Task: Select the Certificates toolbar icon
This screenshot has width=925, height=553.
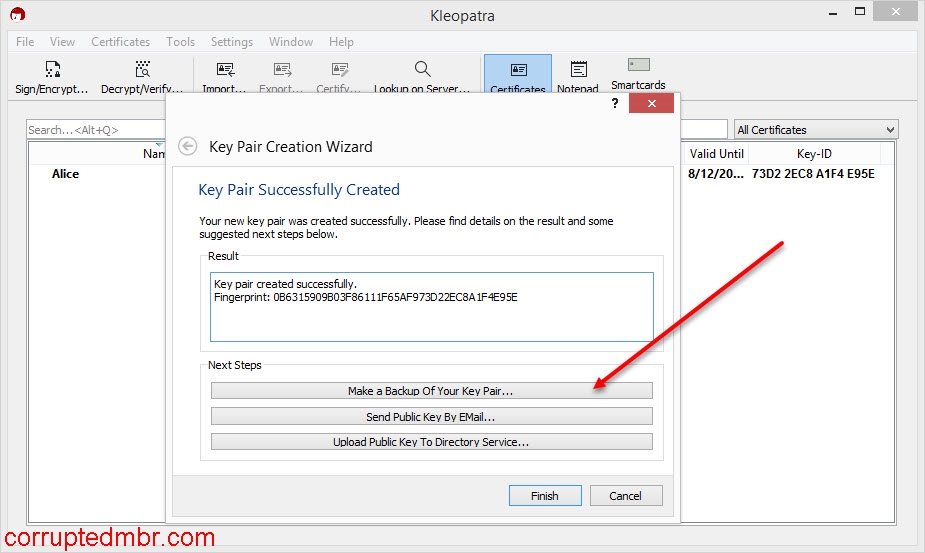Action: pyautogui.click(x=518, y=71)
